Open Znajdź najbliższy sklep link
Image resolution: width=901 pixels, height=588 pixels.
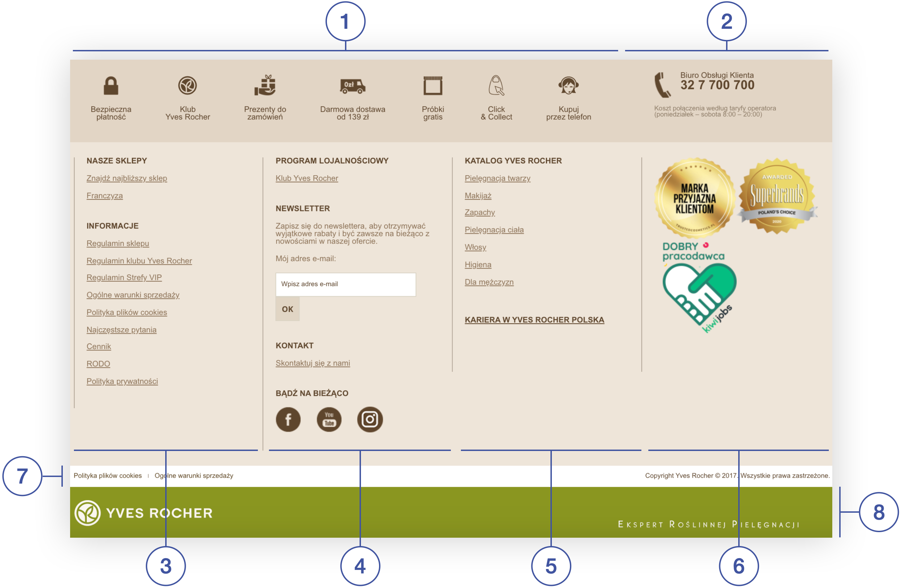(x=126, y=178)
